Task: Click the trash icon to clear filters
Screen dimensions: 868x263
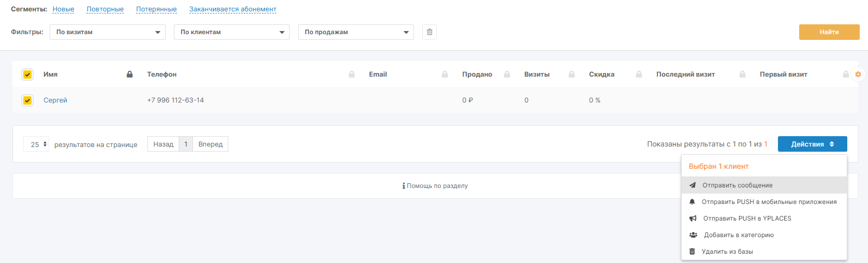Action: pyautogui.click(x=430, y=32)
